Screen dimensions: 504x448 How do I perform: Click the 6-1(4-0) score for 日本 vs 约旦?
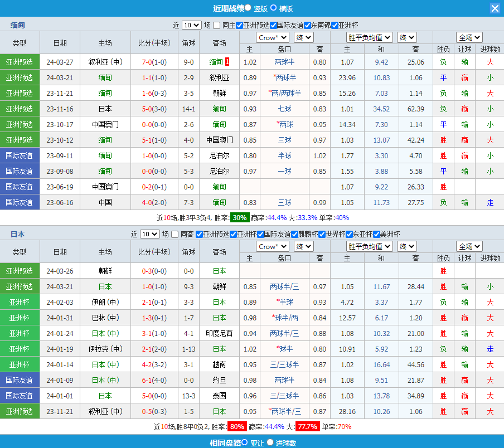(154, 380)
